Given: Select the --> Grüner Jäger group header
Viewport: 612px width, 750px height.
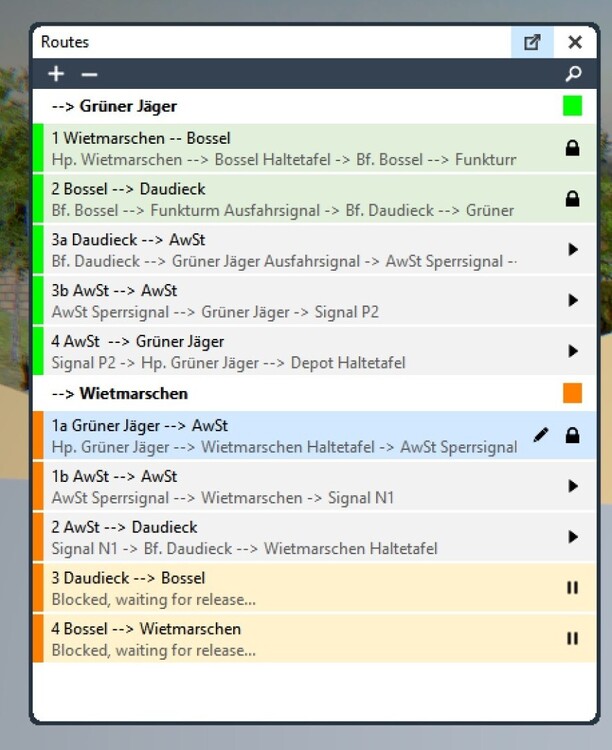Looking at the screenshot, I should (114, 106).
